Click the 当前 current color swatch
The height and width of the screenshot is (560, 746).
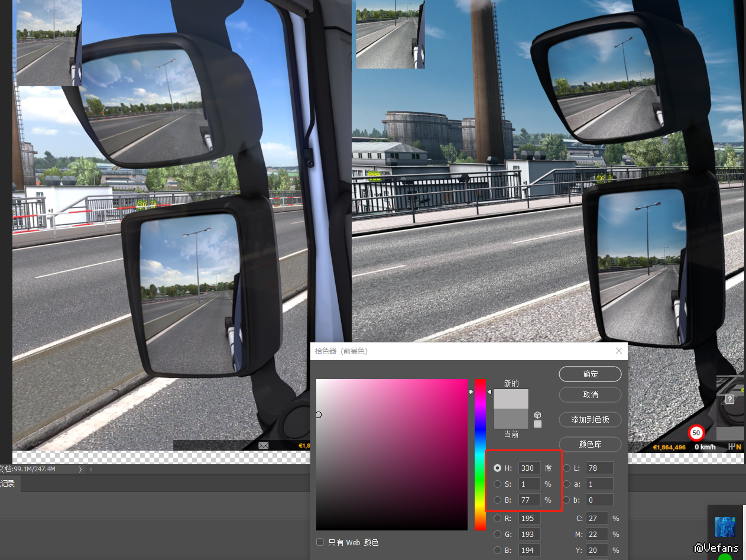point(511,419)
